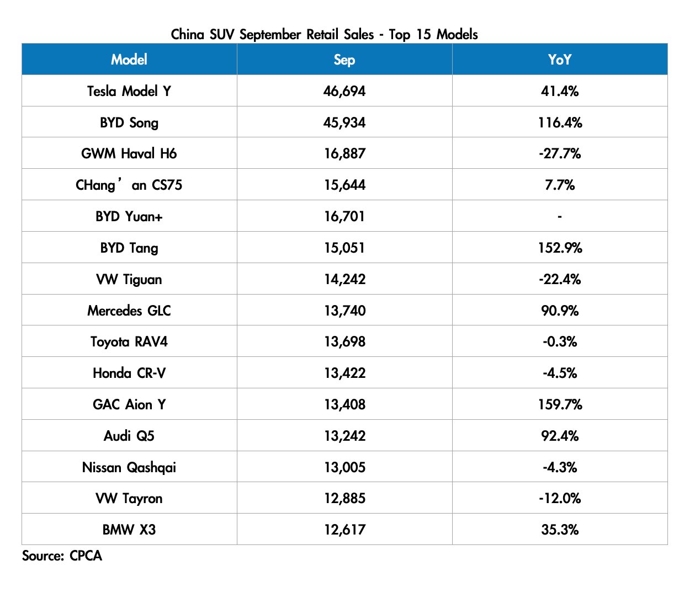Click the BMW X3 model cell

(129, 530)
